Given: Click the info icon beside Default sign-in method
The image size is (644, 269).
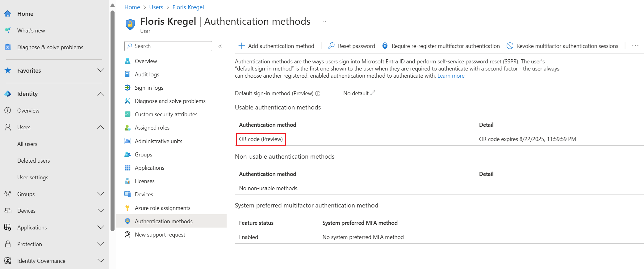Looking at the screenshot, I should 318,93.
